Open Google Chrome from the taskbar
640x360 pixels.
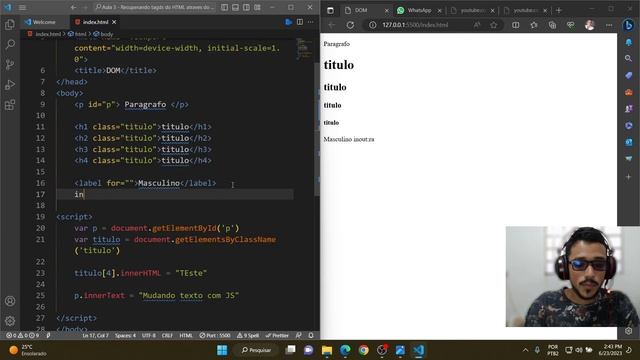pos(363,350)
